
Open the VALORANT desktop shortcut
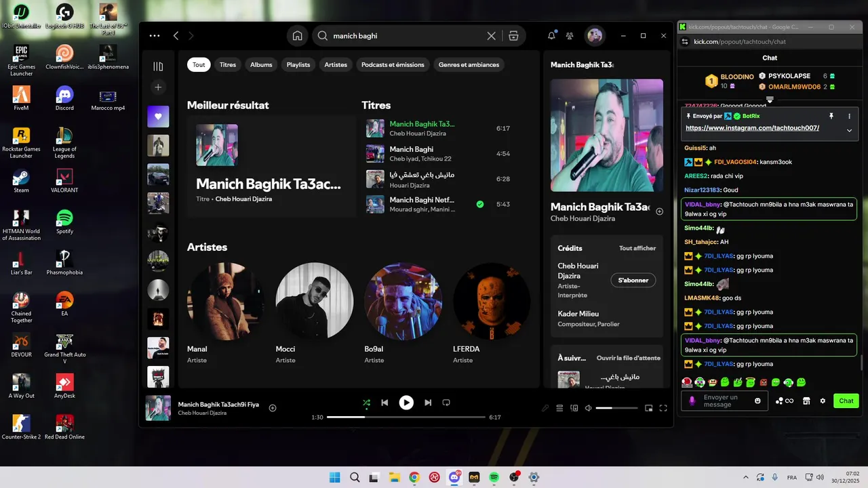click(x=64, y=180)
